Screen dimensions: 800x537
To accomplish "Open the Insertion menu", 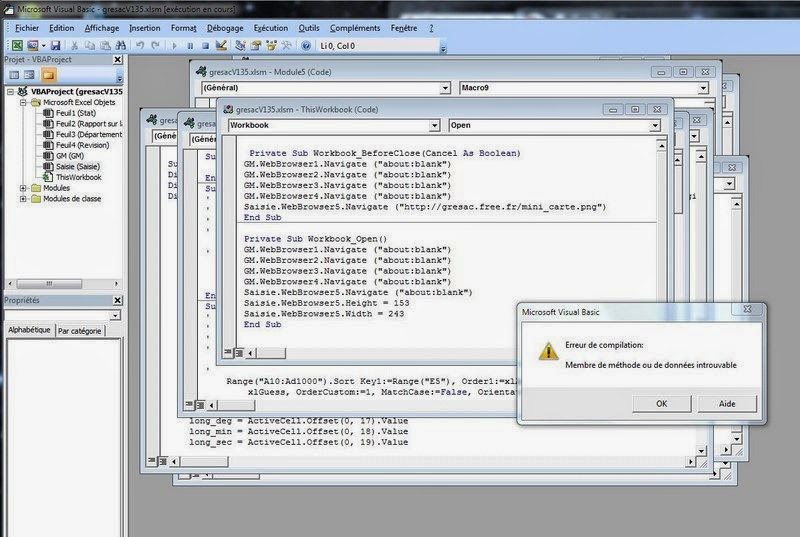I will (x=144, y=28).
